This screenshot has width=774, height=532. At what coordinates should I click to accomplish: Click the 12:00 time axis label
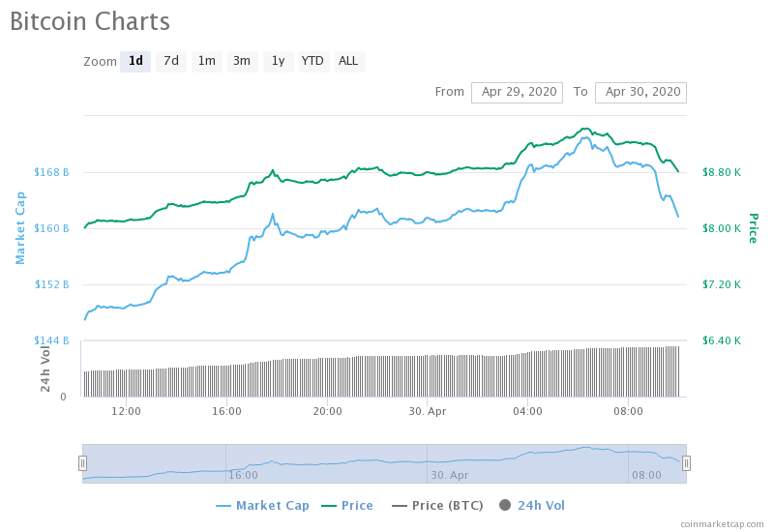pos(126,411)
